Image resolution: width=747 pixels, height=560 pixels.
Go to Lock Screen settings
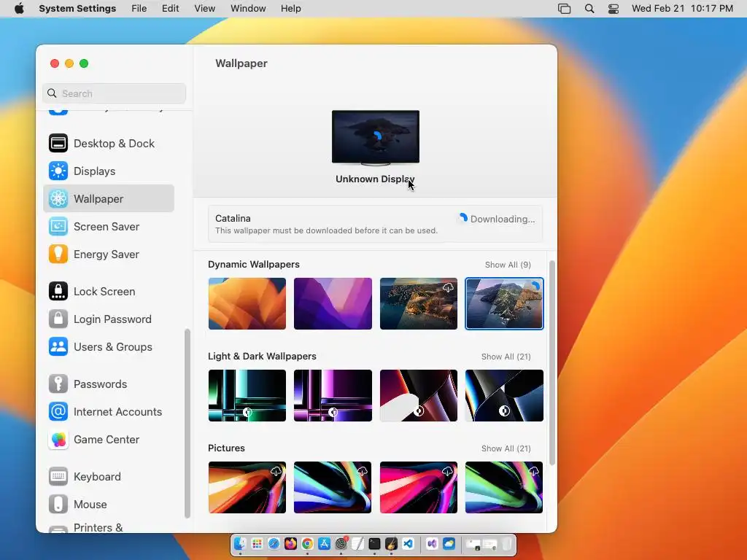click(x=109, y=291)
